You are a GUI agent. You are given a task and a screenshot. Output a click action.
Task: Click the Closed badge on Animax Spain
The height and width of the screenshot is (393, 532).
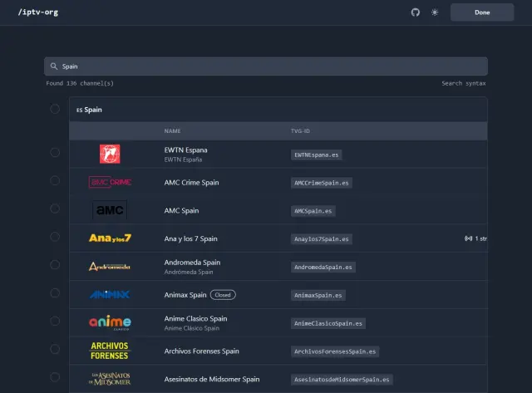(223, 295)
